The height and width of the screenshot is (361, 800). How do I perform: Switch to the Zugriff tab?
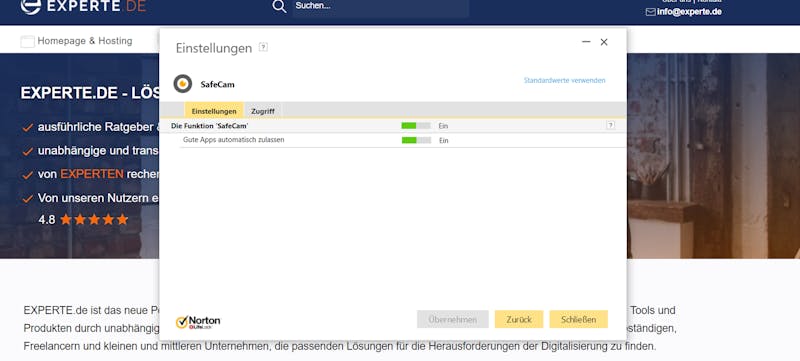[x=263, y=111]
